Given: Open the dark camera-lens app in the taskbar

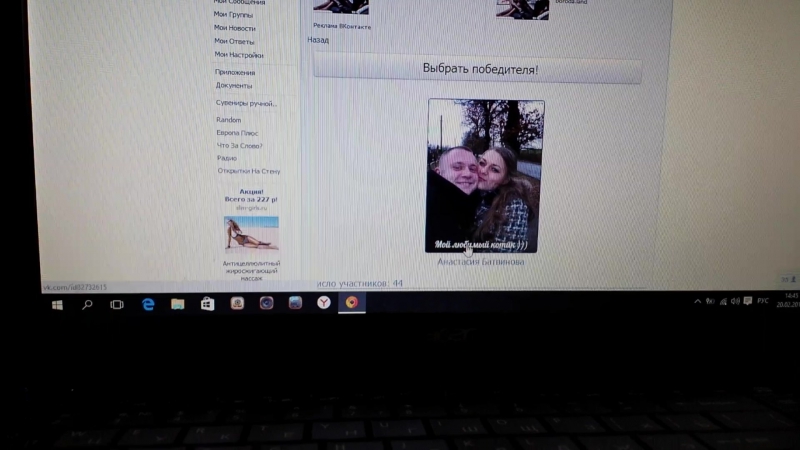Looking at the screenshot, I should point(266,303).
